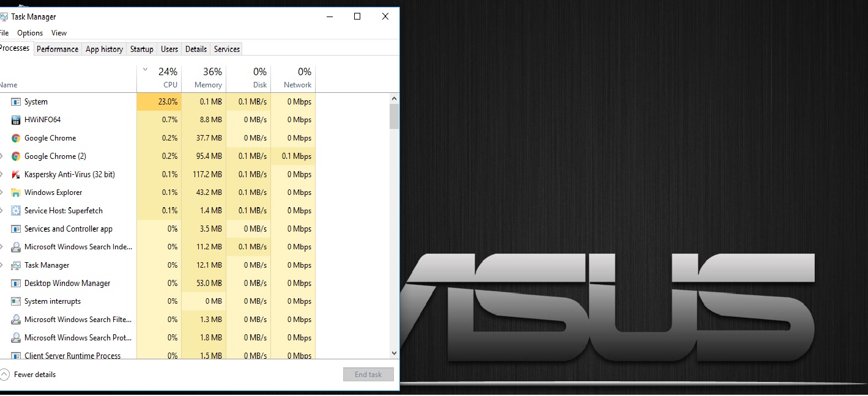Click the Task Manager process icon
The image size is (868, 396).
(16, 265)
